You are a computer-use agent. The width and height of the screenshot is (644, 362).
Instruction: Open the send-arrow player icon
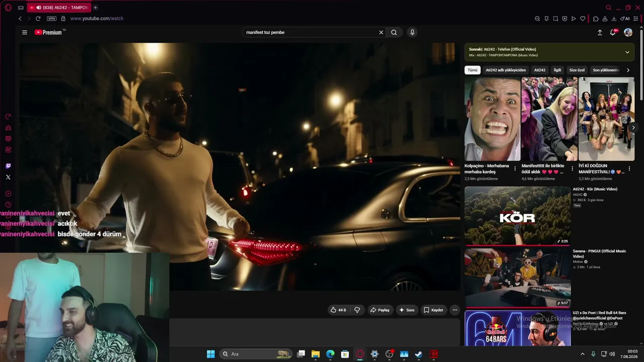coord(574,19)
